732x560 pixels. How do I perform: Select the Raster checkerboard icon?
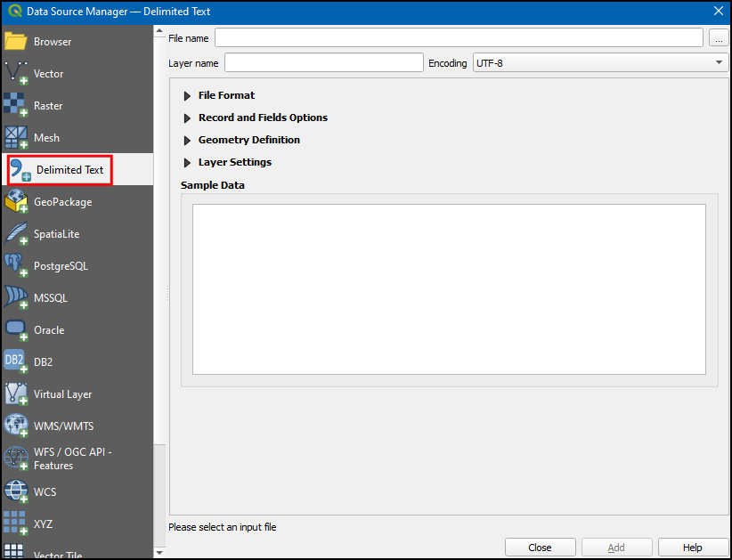pyautogui.click(x=16, y=106)
